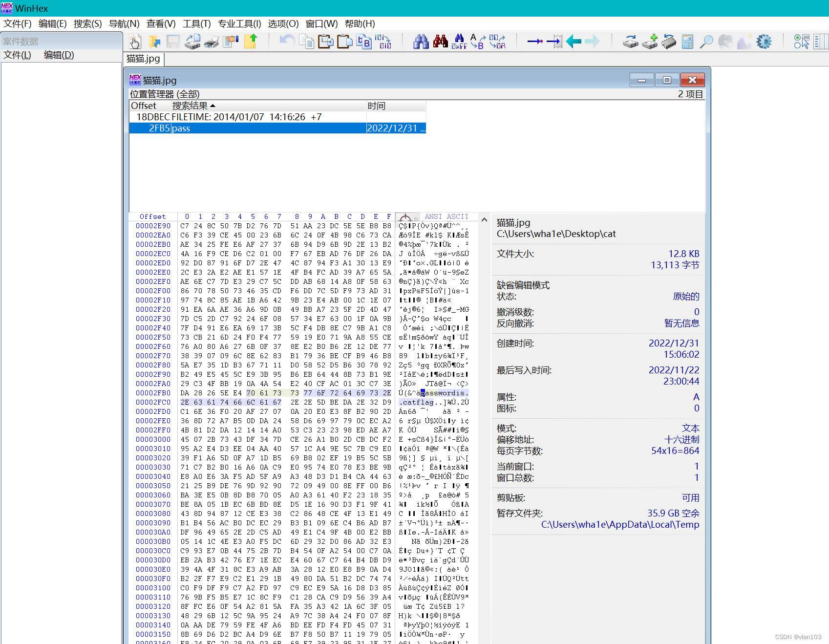Click the Clone Disk toolbar icon
Image resolution: width=829 pixels, height=644 pixels.
(x=630, y=42)
